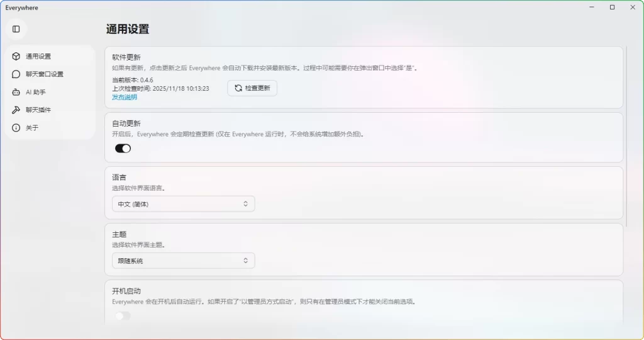Click the chevron arrows in the 主题 combo box

click(x=246, y=261)
